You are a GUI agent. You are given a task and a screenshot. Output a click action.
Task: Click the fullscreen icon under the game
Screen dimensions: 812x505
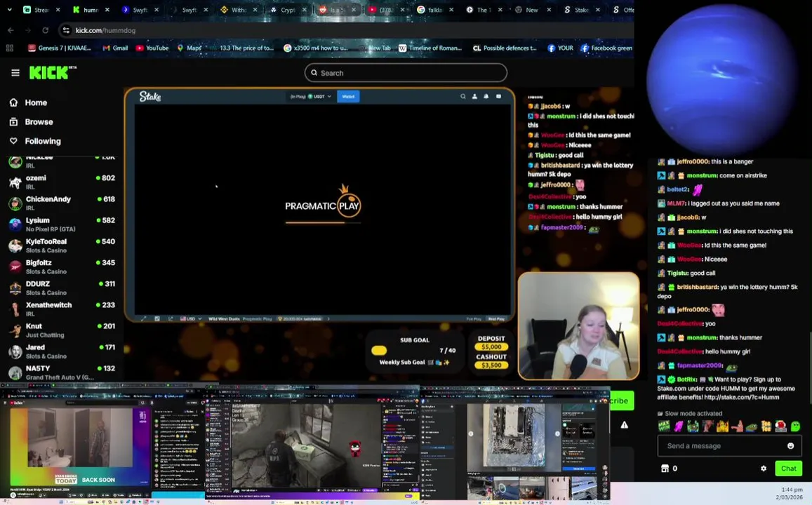tap(143, 318)
